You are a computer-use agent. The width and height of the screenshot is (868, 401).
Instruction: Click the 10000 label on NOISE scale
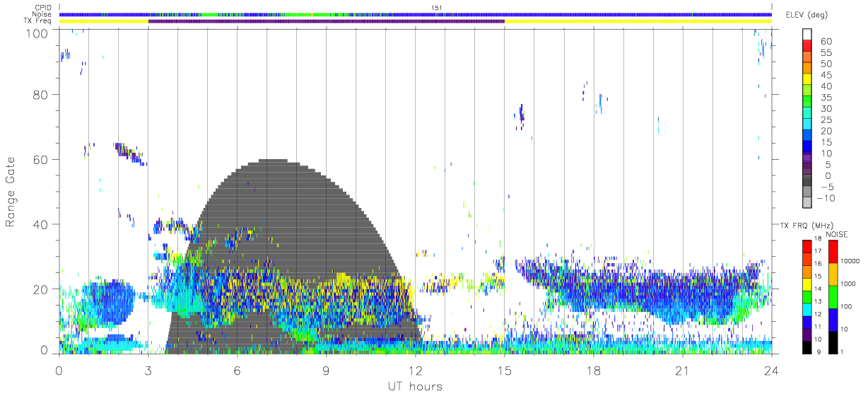point(849,261)
